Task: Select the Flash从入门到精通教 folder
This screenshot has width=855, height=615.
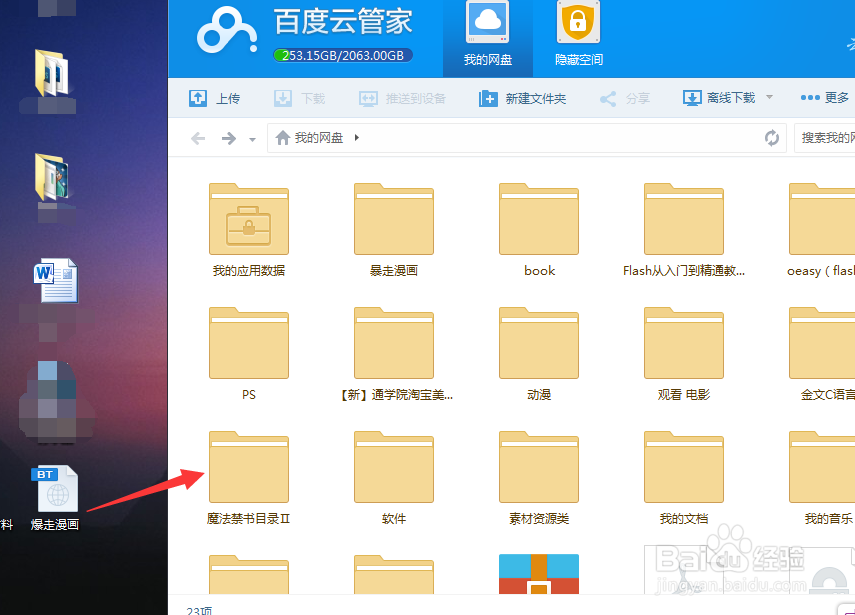Action: pyautogui.click(x=684, y=219)
